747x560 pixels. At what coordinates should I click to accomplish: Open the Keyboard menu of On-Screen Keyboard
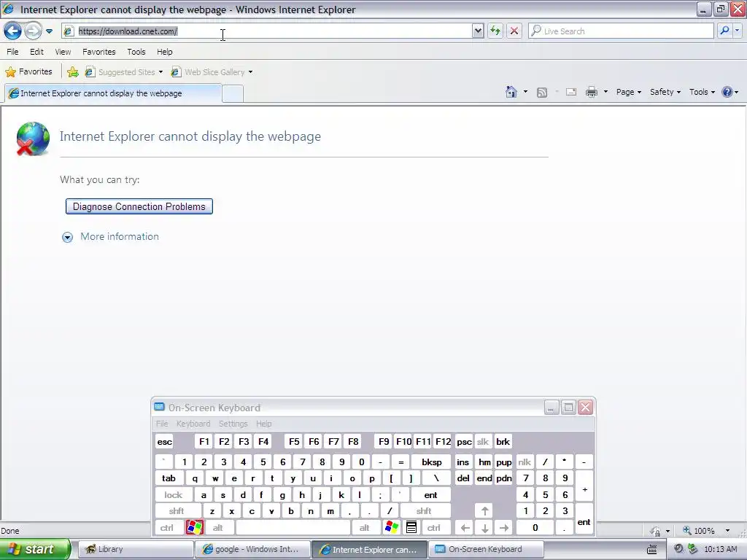pyautogui.click(x=193, y=424)
